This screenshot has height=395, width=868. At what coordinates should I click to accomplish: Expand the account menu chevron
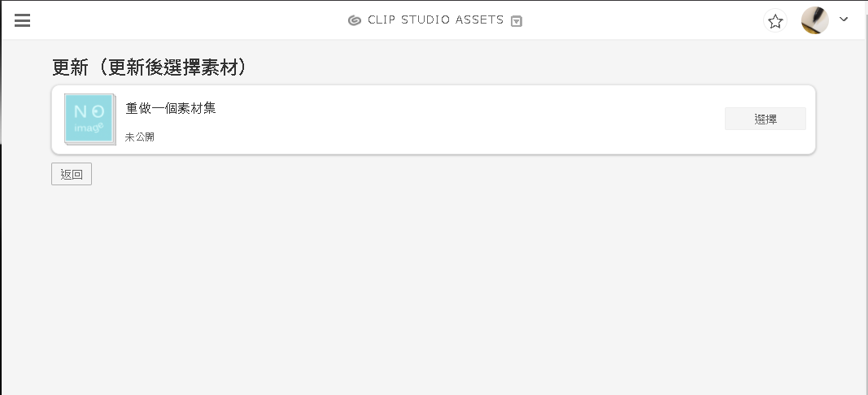(844, 20)
